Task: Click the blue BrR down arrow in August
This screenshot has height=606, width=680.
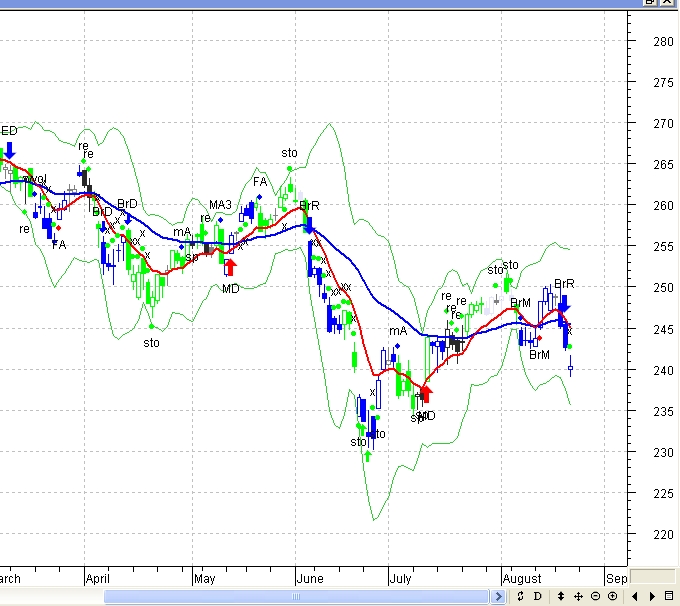Action: pyautogui.click(x=564, y=303)
